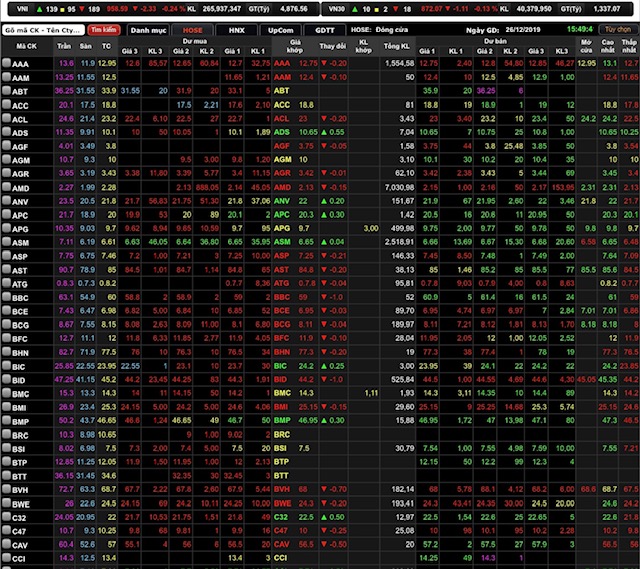Click the green up arrow in BMP's Thay đổi cell

coord(324,421)
